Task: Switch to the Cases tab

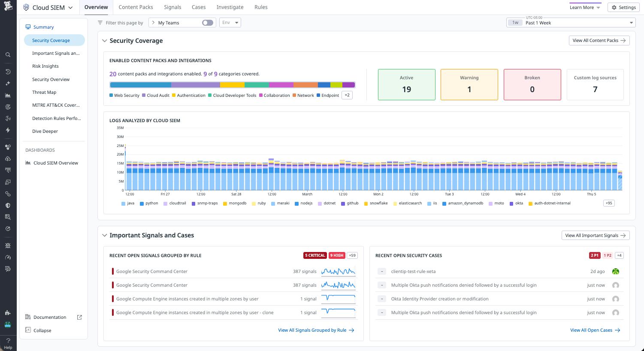Action: [199, 7]
